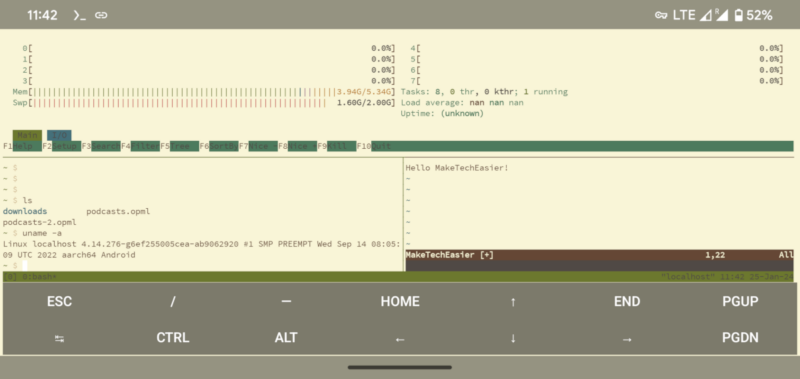Tap the left arrow key
The height and width of the screenshot is (379, 800).
(x=400, y=338)
